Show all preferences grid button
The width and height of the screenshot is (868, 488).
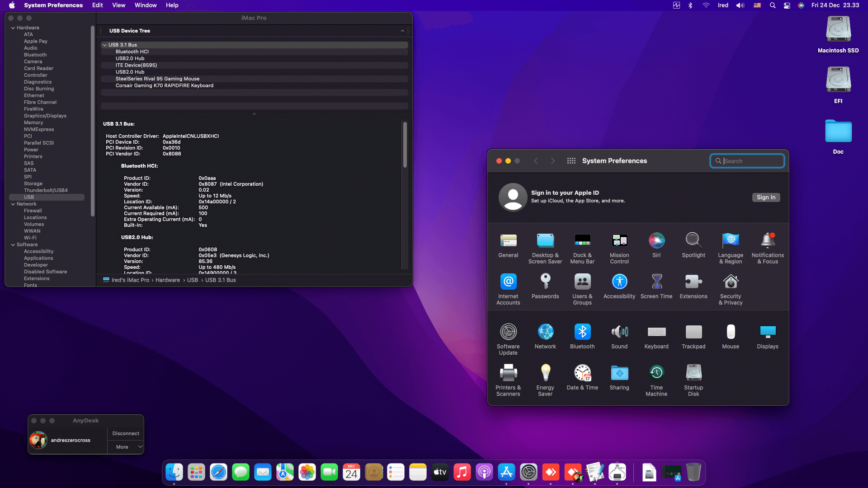571,161
